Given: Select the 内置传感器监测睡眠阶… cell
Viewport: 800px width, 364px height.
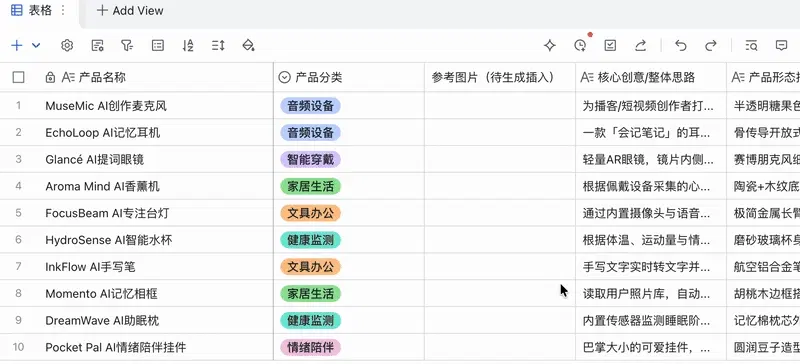Looking at the screenshot, I should (651, 321).
